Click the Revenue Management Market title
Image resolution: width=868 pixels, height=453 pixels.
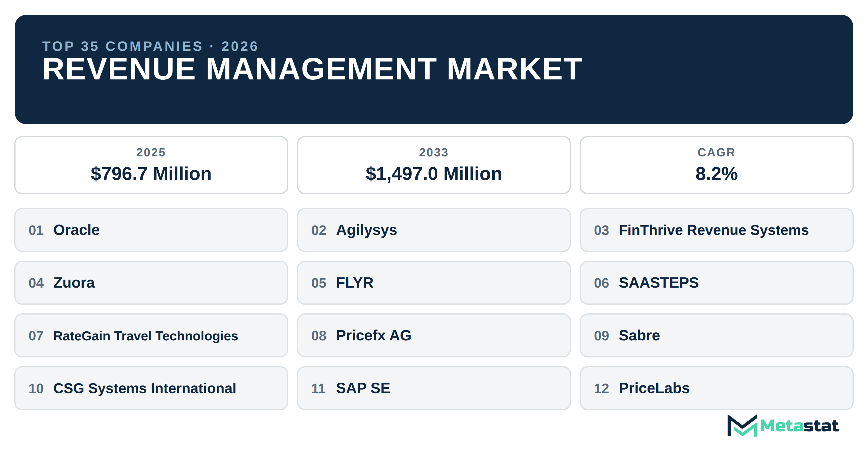coord(312,69)
